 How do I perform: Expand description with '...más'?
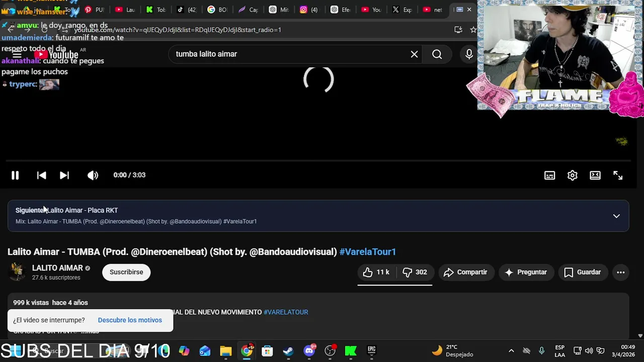coord(90,331)
